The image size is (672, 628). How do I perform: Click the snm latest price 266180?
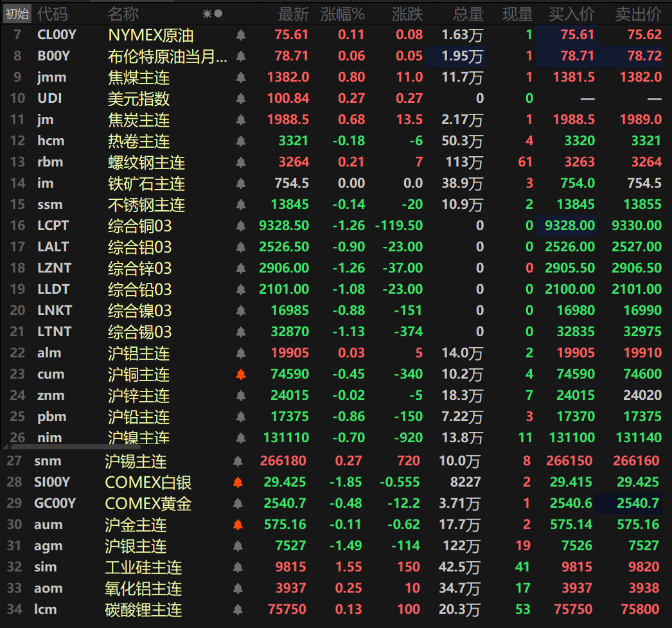pyautogui.click(x=283, y=462)
